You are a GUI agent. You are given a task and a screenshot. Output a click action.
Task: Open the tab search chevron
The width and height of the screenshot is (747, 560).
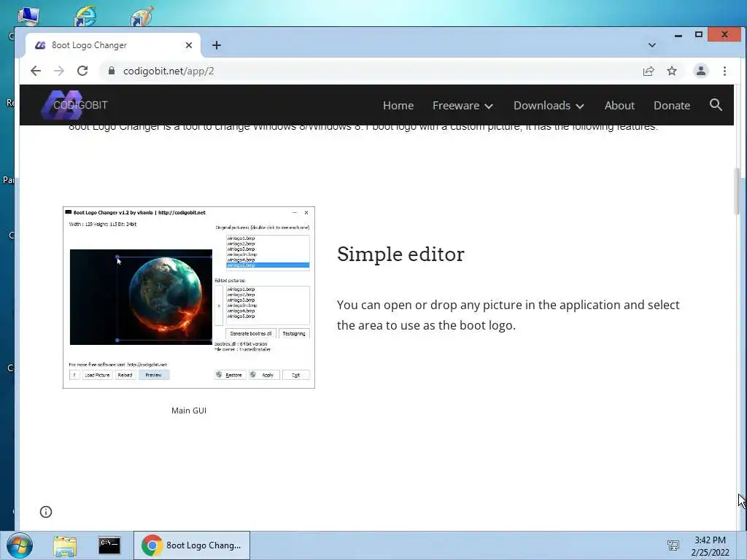coord(652,45)
